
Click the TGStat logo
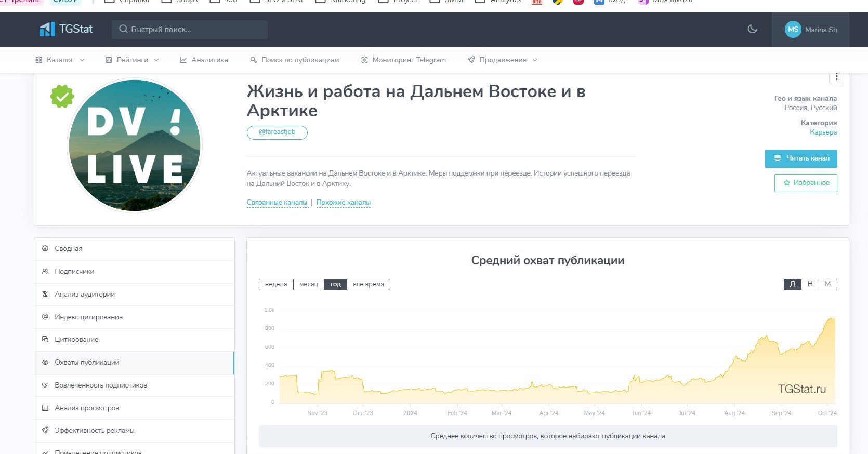[x=66, y=29]
